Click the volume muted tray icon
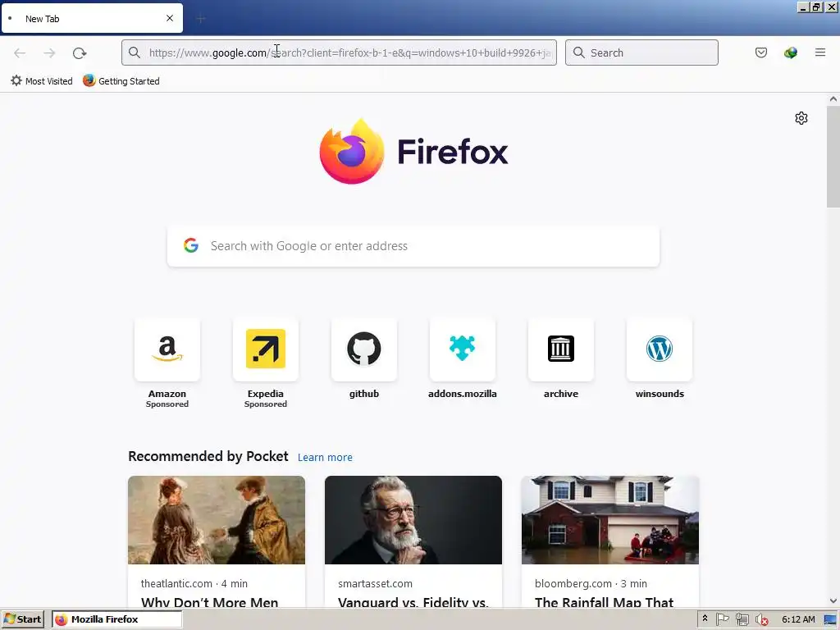840x630 pixels. coord(761,620)
